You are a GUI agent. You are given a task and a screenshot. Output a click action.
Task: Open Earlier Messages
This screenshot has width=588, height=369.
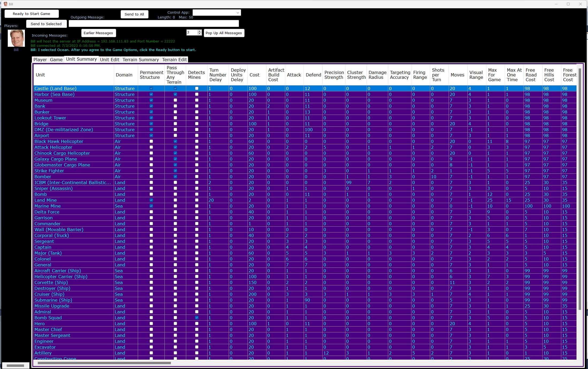(x=98, y=33)
